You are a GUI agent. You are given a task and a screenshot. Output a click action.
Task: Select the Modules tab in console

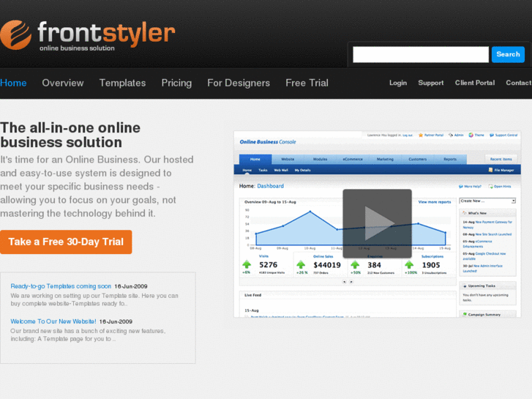(321, 160)
